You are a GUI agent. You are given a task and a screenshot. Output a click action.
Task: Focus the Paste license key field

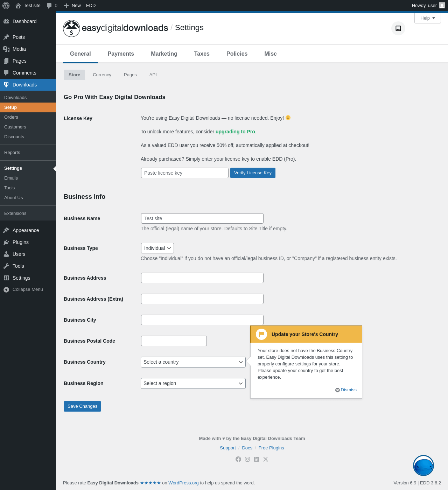[x=185, y=173]
